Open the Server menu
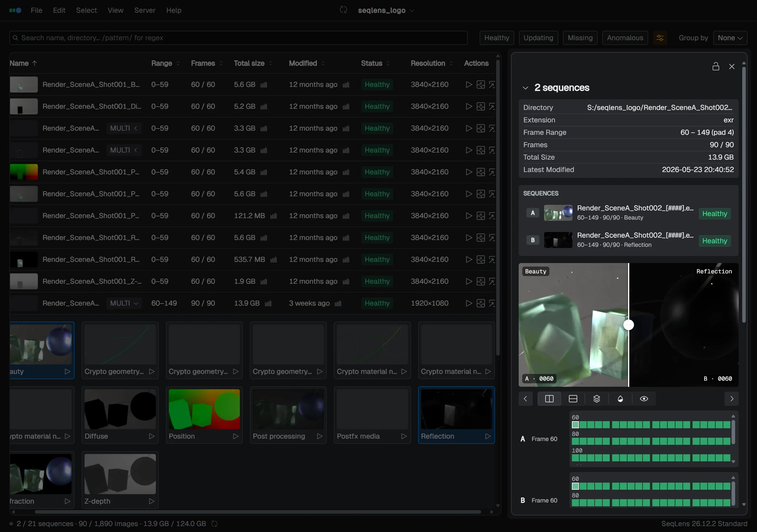 (145, 10)
